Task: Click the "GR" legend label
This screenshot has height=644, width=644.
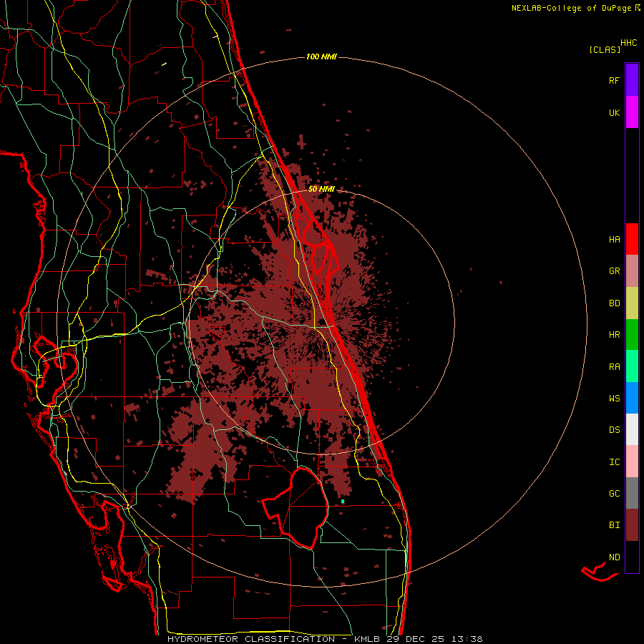Action: coord(614,271)
